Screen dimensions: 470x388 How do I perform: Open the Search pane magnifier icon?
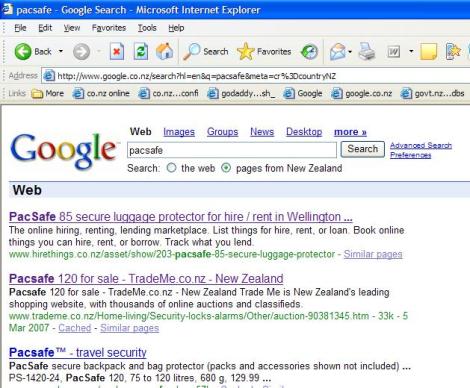(x=191, y=52)
